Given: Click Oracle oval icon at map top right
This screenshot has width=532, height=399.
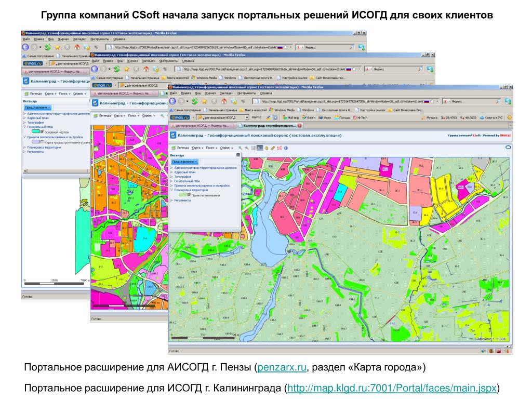Looking at the screenshot, I should (508, 148).
